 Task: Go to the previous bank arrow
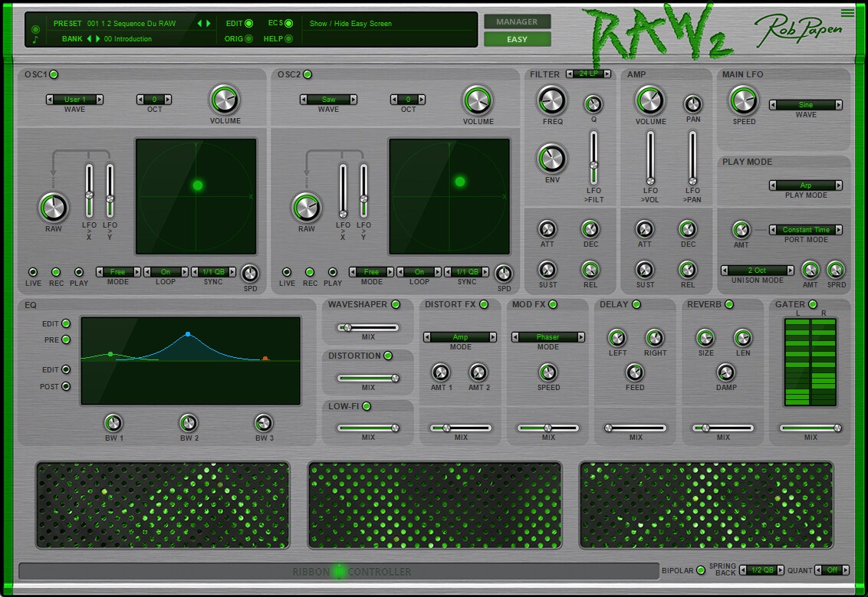89,39
